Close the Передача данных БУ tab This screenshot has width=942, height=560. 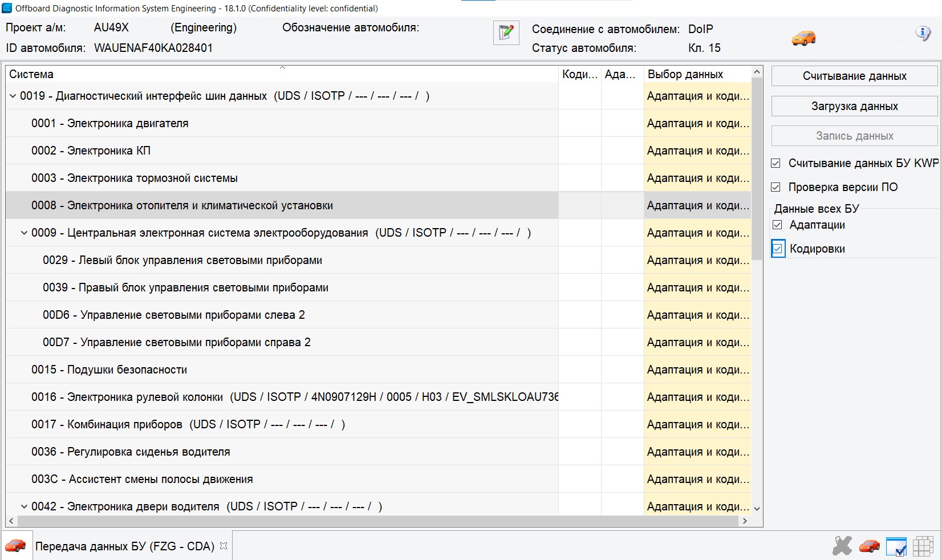[224, 546]
